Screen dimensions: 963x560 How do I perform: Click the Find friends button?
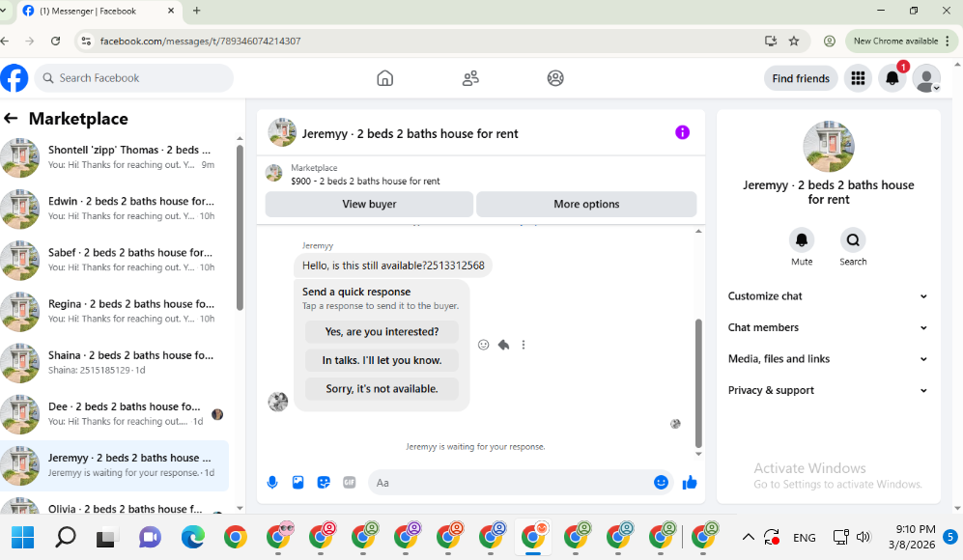click(801, 78)
